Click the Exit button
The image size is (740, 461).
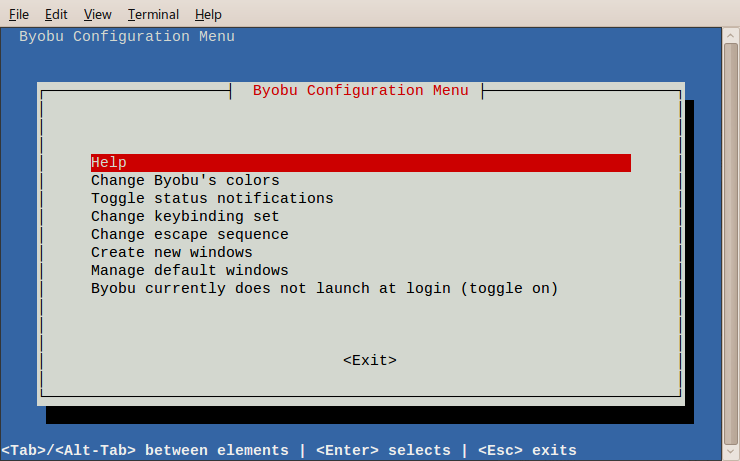click(x=370, y=360)
